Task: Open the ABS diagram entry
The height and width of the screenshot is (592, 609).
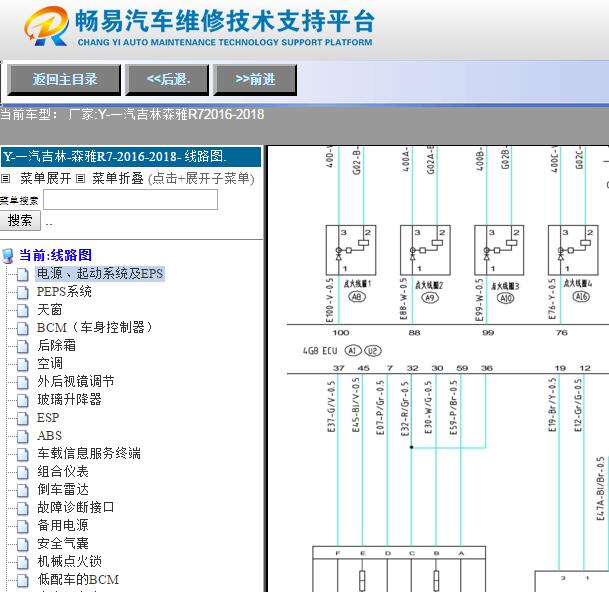Action: coord(49,435)
